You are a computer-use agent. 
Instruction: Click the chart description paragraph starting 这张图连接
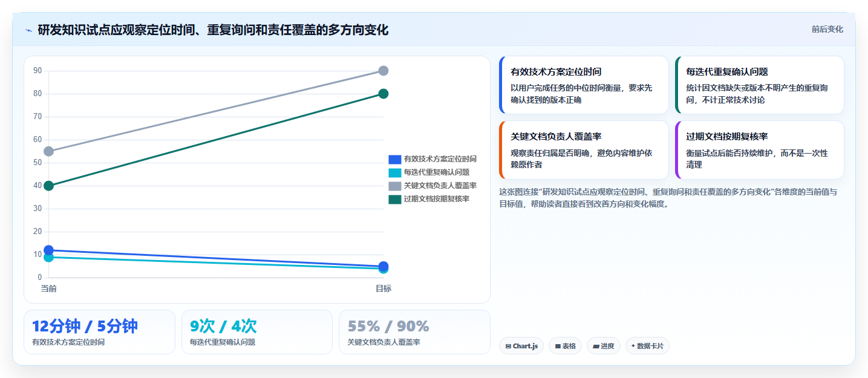668,198
